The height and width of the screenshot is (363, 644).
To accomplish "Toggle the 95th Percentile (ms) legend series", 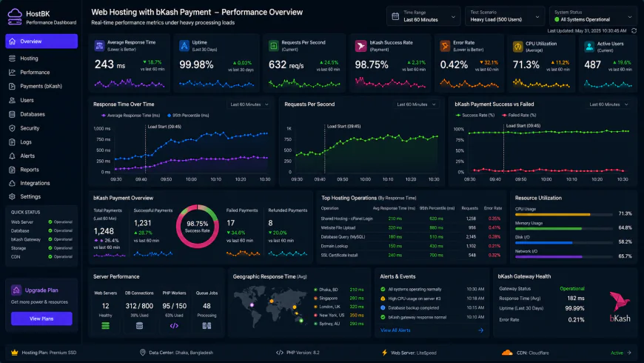I will [187, 116].
